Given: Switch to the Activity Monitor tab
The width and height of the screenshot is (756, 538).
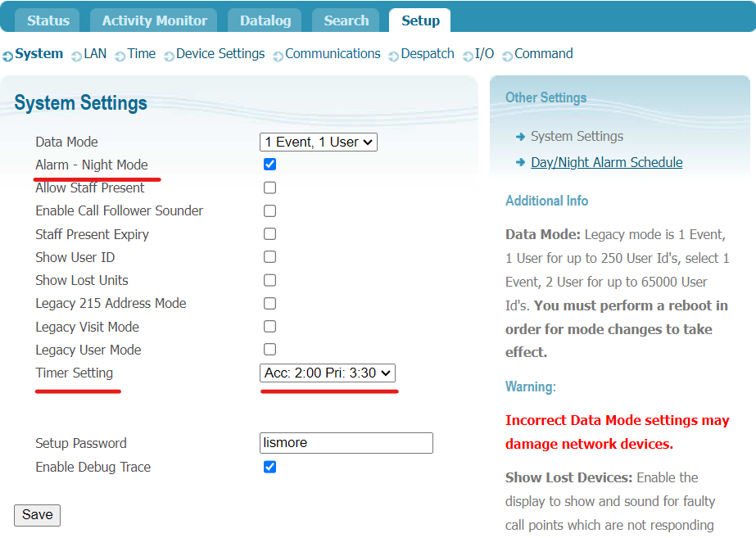Looking at the screenshot, I should 154,20.
